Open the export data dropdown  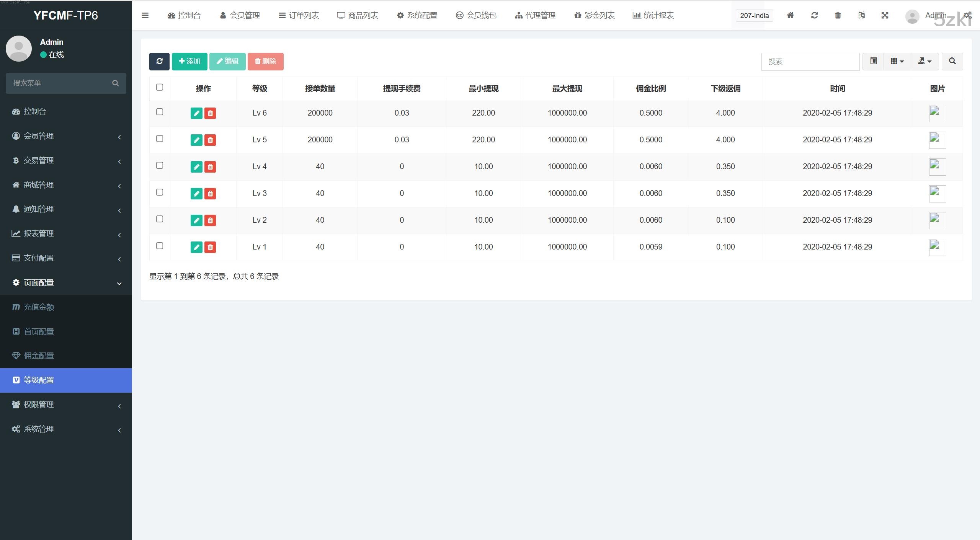(x=924, y=61)
